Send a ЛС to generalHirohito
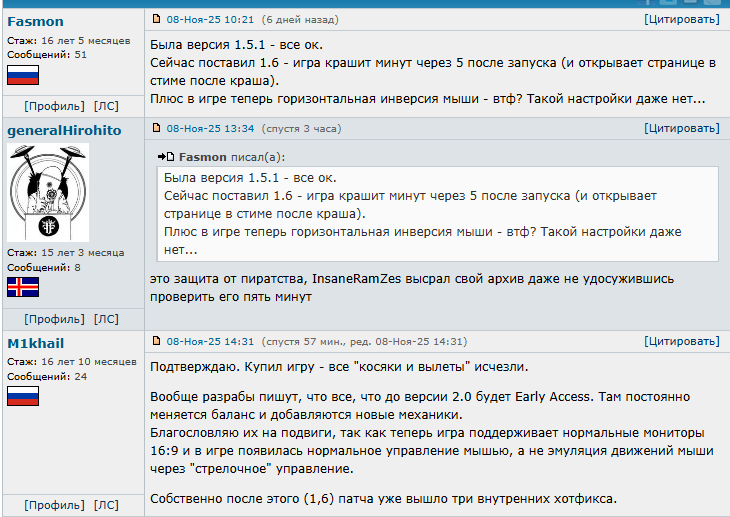 coord(106,319)
